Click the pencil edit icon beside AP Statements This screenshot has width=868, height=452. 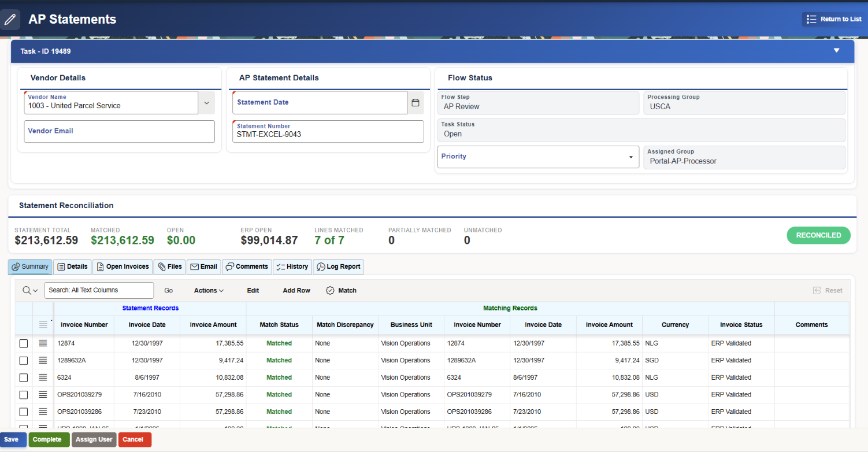click(10, 19)
